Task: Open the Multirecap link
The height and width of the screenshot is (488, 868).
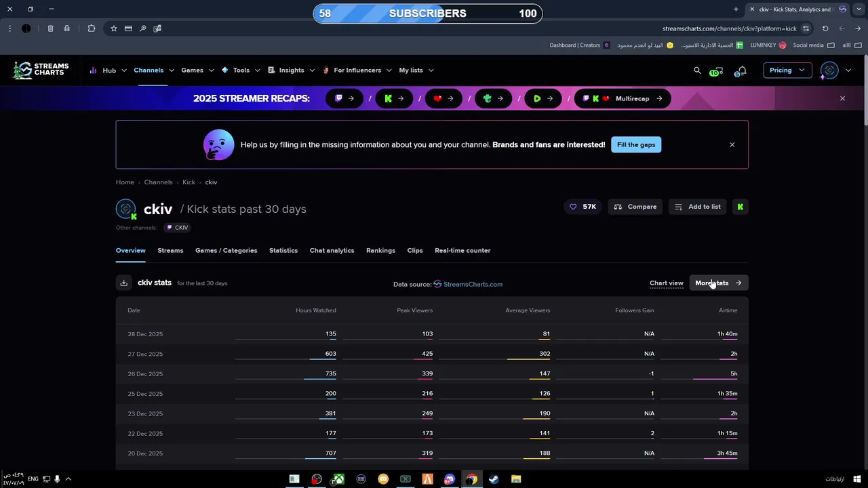Action: tap(623, 99)
